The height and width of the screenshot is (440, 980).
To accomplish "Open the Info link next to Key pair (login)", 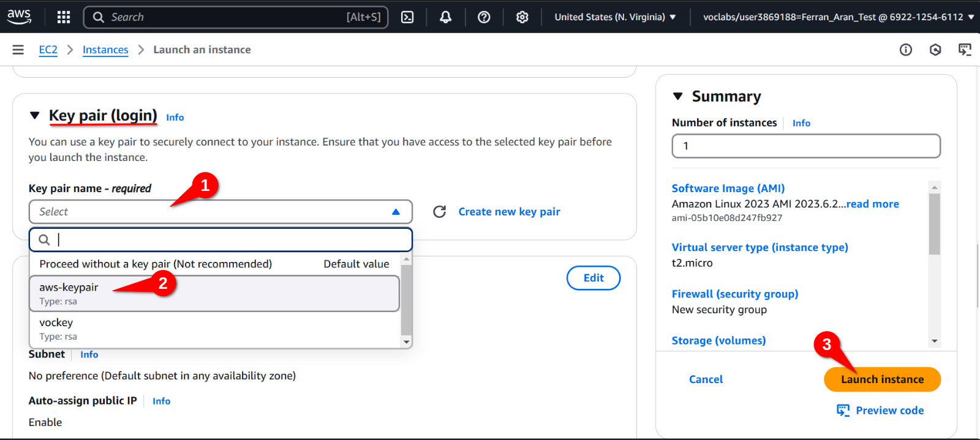I will 175,117.
